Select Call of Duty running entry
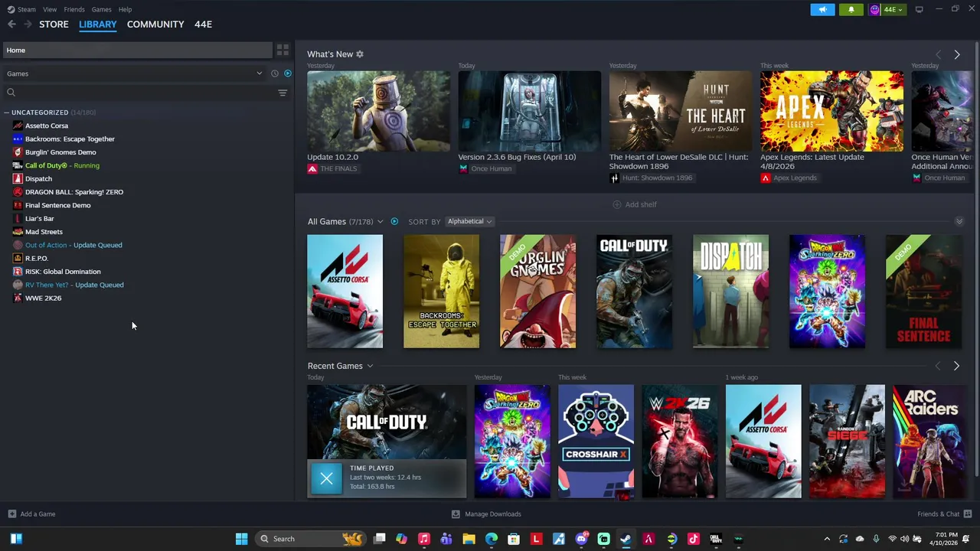The image size is (980, 551). pyautogui.click(x=62, y=165)
